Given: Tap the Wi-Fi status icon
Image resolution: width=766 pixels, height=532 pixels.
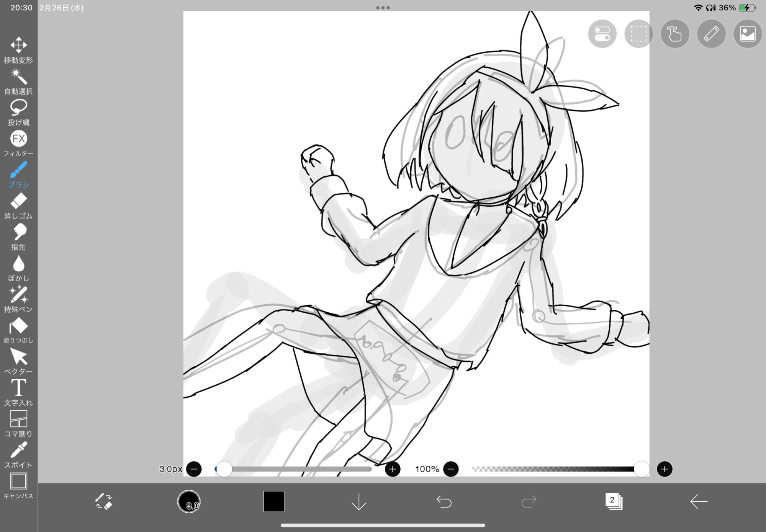Looking at the screenshot, I should click(698, 8).
